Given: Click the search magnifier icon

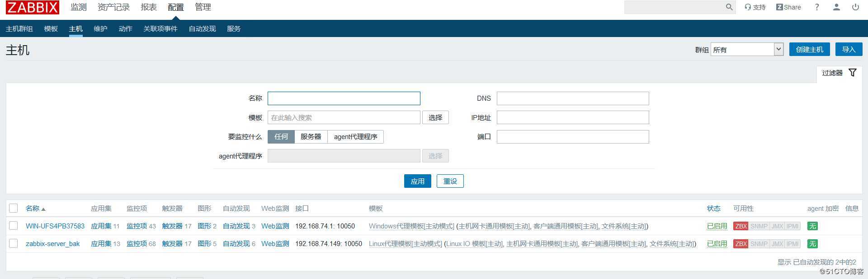Looking at the screenshot, I should tap(729, 7).
